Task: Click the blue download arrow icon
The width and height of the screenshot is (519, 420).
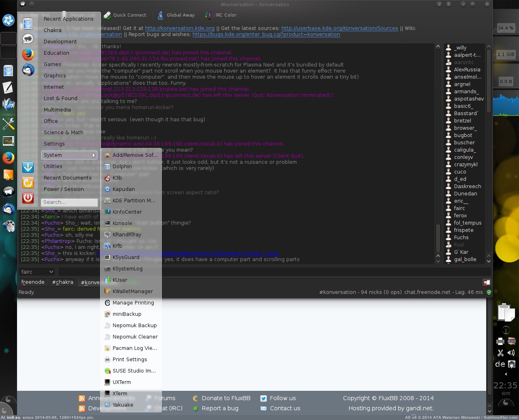Action: click(28, 167)
